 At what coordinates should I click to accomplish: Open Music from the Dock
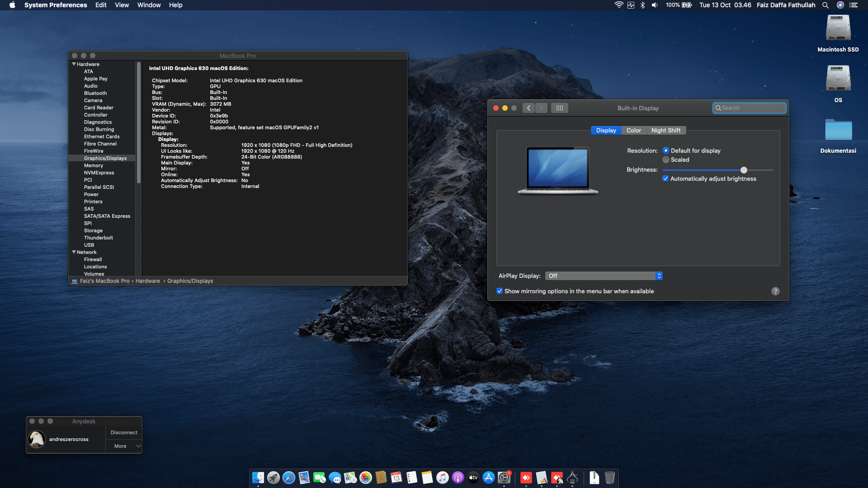443,478
